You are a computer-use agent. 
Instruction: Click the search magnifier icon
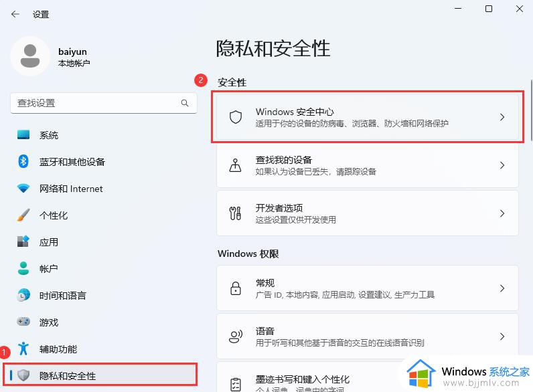click(x=185, y=103)
